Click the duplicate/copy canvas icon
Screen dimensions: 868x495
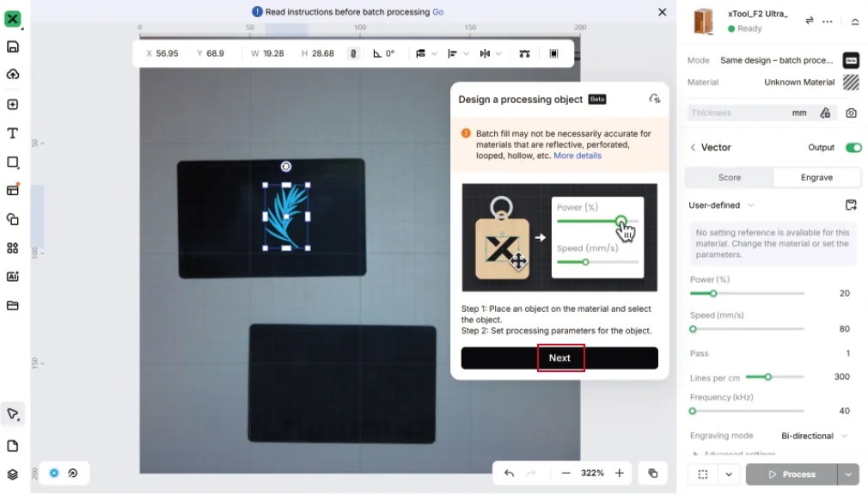[x=652, y=474]
